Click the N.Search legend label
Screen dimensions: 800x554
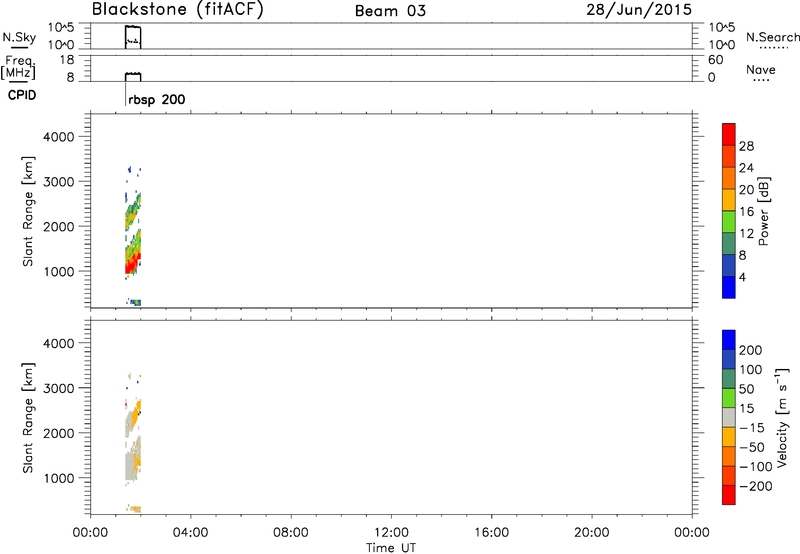pyautogui.click(x=772, y=37)
